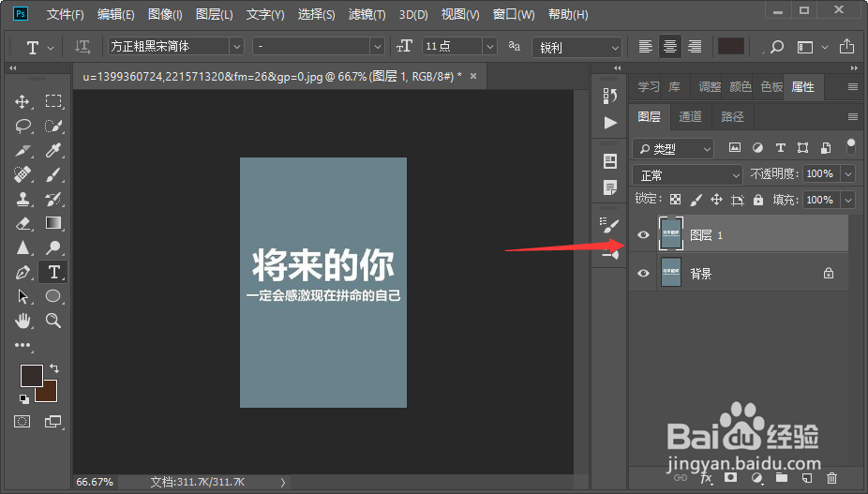Open the 滤镜(T) menu
The width and height of the screenshot is (868, 494).
tap(367, 14)
